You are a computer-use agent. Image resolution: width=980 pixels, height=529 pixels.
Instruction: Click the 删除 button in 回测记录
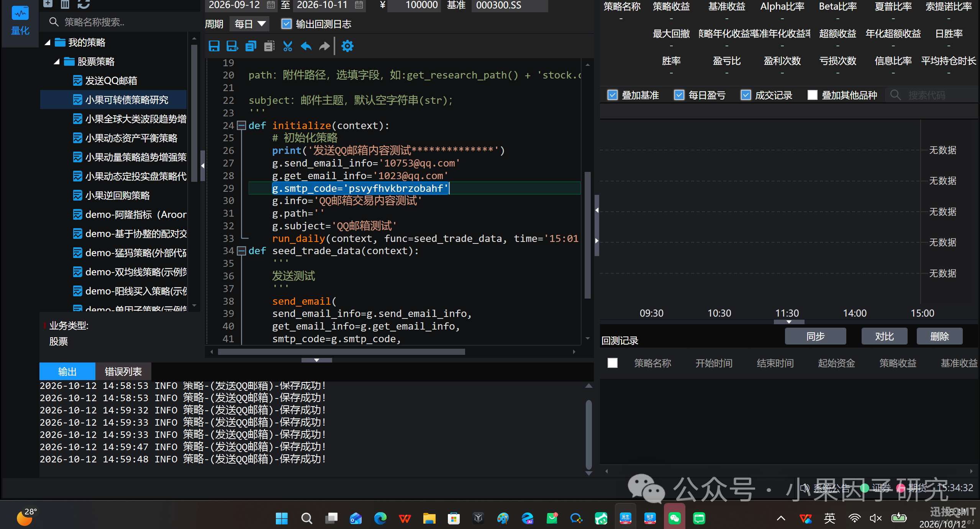[x=939, y=336]
